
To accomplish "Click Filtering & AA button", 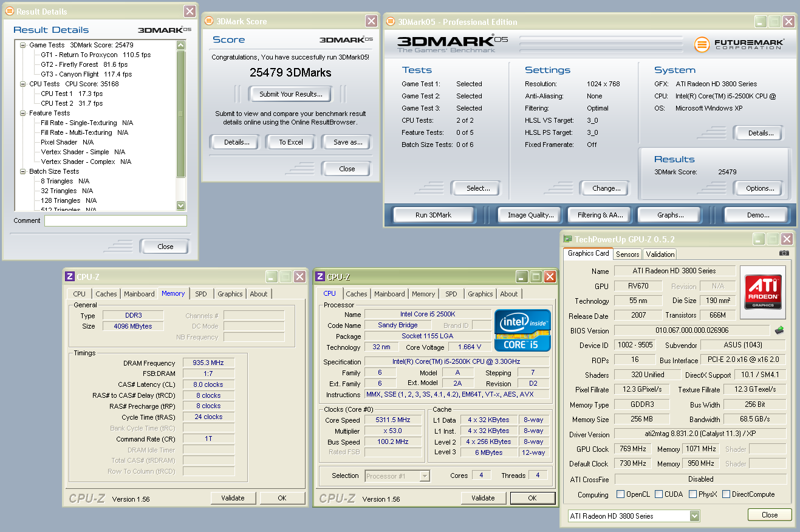I will [601, 214].
